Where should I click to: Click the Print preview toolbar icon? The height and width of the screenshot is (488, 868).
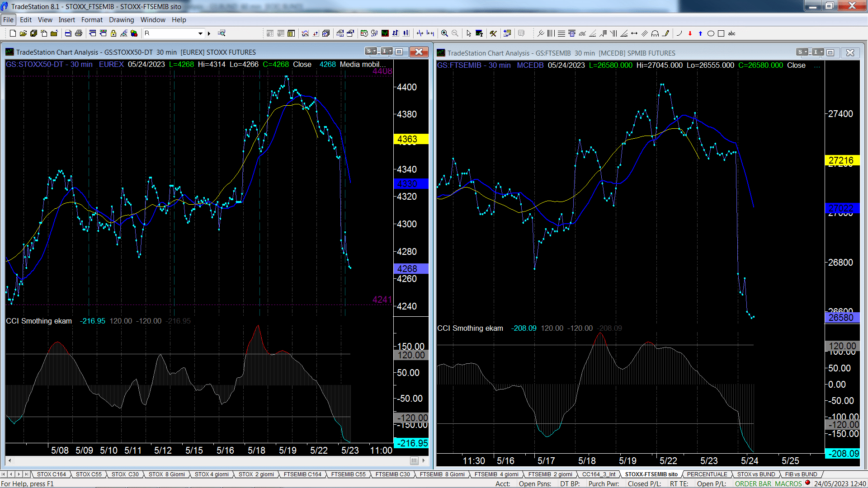(x=68, y=33)
